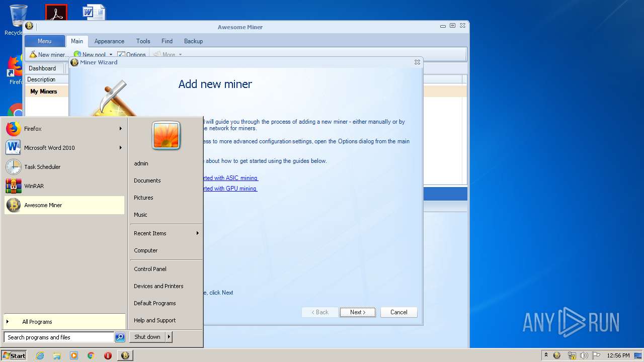Minimize the Awesome Miner window

click(443, 26)
